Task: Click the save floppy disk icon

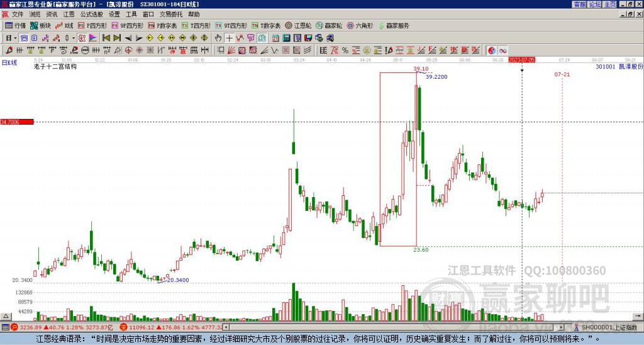Action: (308, 38)
